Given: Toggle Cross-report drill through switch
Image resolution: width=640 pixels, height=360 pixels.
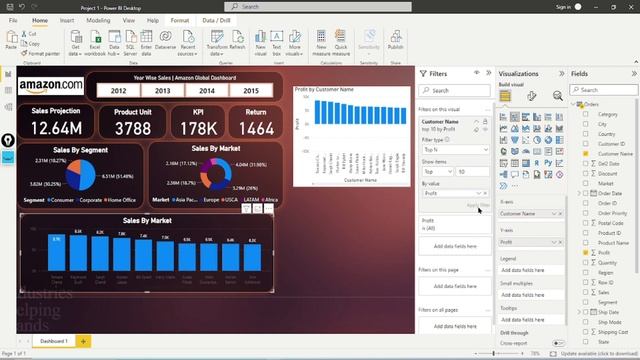Looking at the screenshot, I should pos(558,343).
